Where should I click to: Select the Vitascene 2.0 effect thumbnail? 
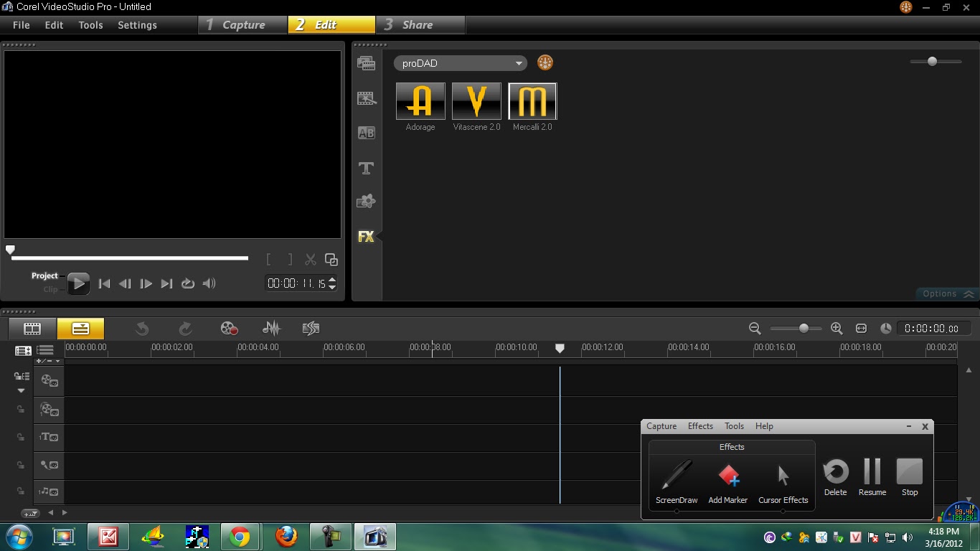(476, 101)
